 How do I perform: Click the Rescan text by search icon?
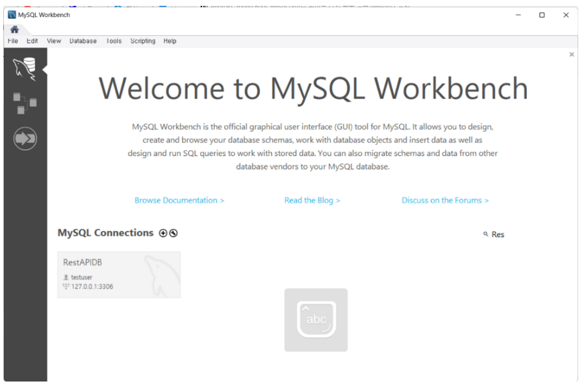(x=498, y=235)
